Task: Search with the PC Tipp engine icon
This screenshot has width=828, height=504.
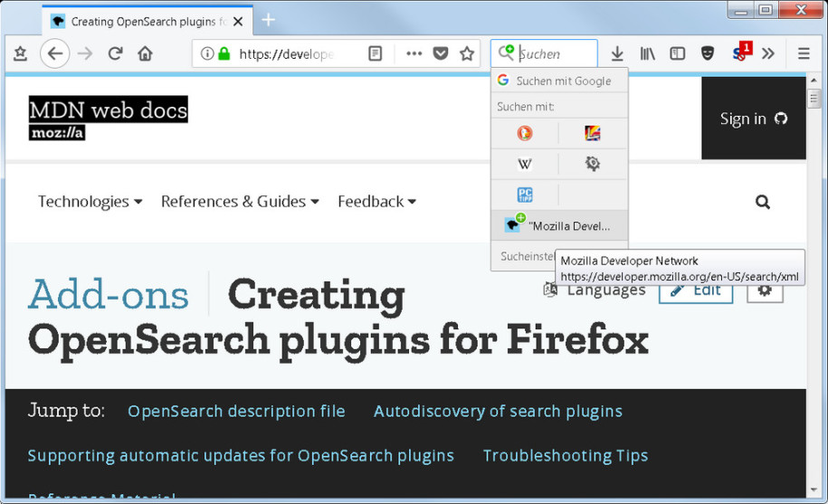Action: 524,195
